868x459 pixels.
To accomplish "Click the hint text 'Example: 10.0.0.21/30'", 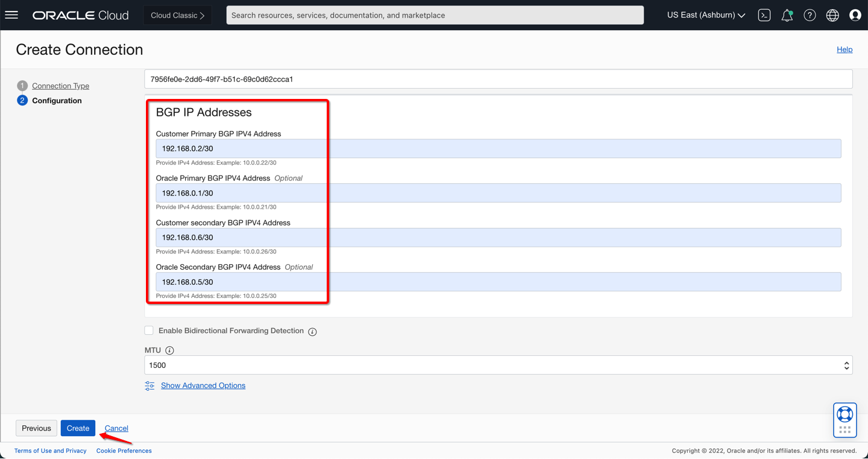I will 247,207.
